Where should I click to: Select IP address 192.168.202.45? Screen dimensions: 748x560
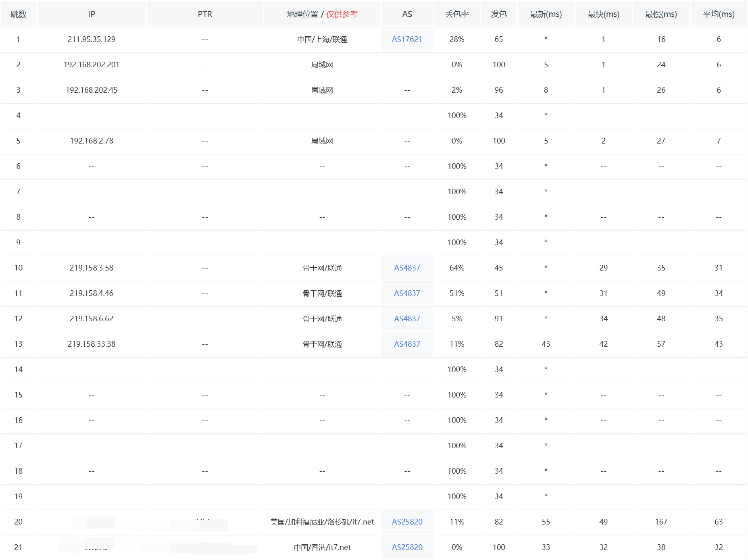[x=92, y=90]
